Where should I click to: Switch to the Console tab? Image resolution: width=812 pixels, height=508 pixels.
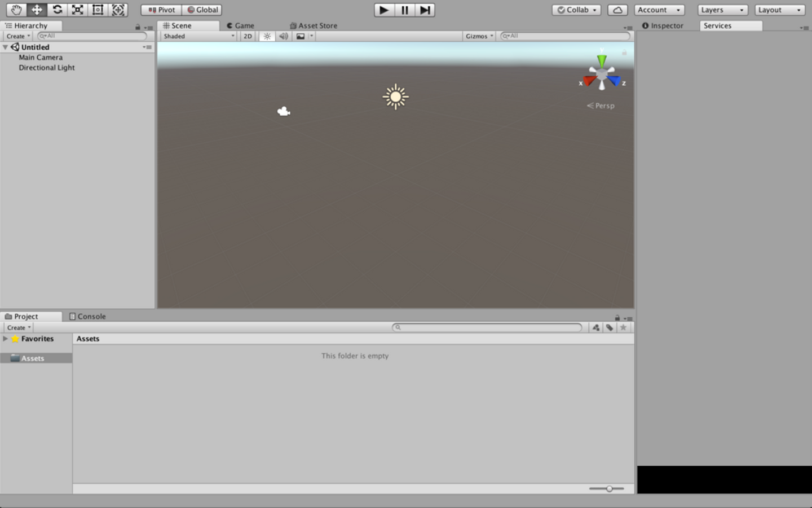pos(87,316)
